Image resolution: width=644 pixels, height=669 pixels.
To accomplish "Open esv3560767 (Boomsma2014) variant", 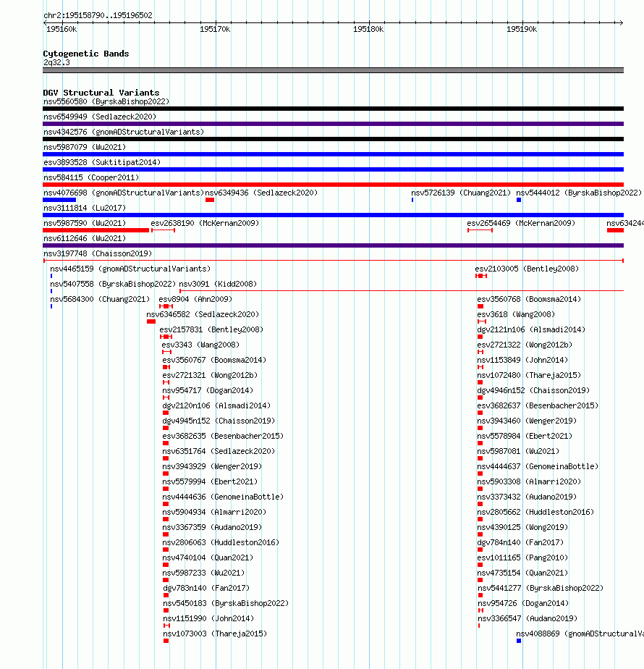I will 214,360.
